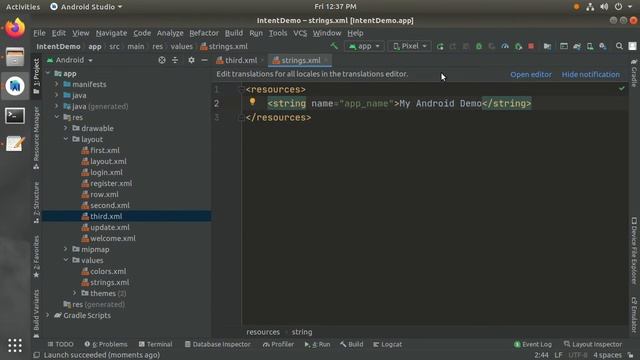Image resolution: width=640 pixels, height=360 pixels.
Task: Open project pane settings gear
Action: 191,60
